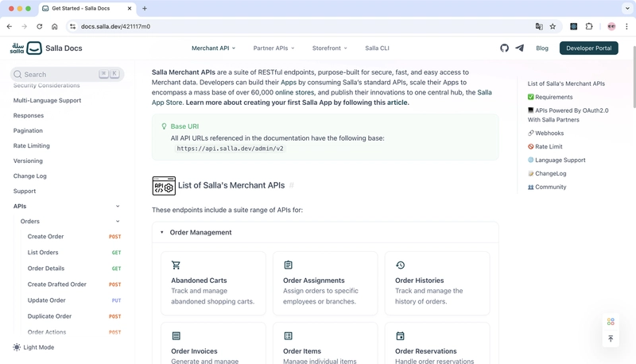The height and width of the screenshot is (364, 636).
Task: Open the Merchant API dropdown menu
Action: (x=213, y=48)
